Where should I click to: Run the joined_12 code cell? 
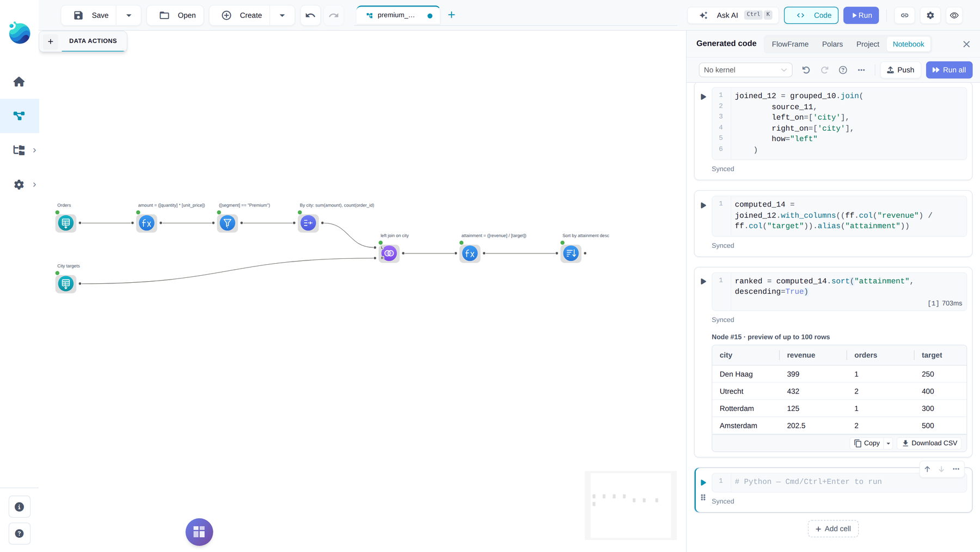(703, 97)
